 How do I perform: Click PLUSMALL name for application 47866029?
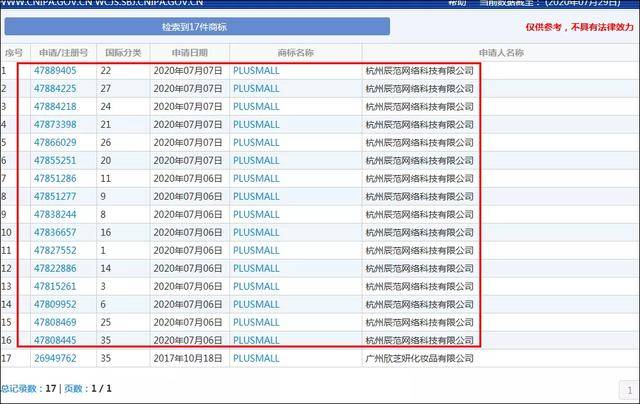click(256, 142)
